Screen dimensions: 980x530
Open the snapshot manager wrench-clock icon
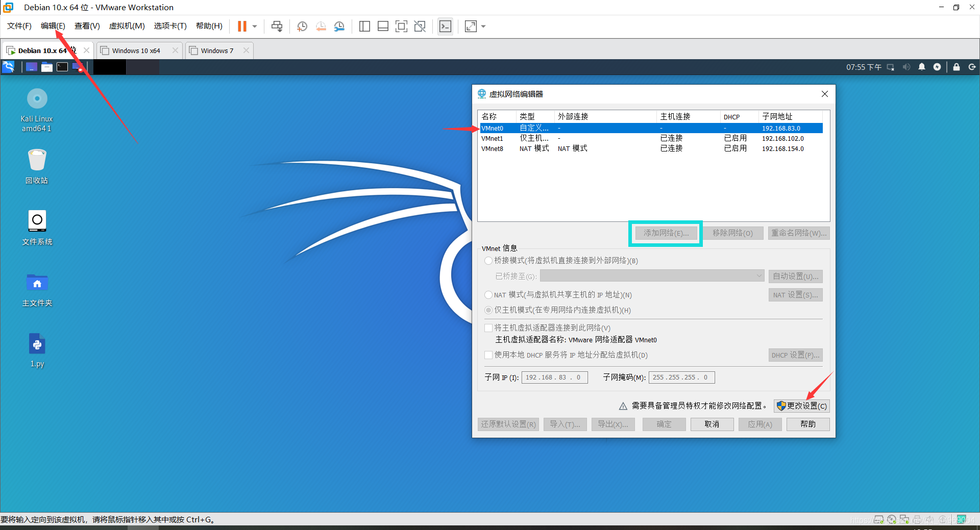click(x=339, y=26)
